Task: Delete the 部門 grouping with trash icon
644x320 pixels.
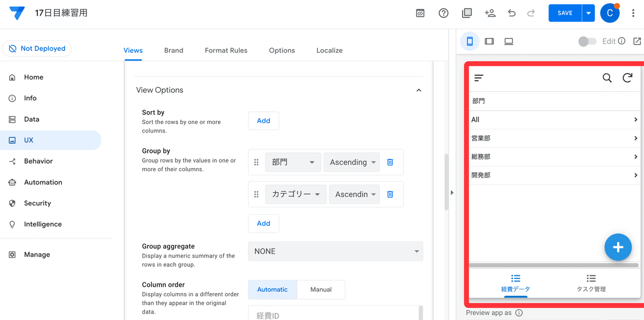Action: pos(390,162)
